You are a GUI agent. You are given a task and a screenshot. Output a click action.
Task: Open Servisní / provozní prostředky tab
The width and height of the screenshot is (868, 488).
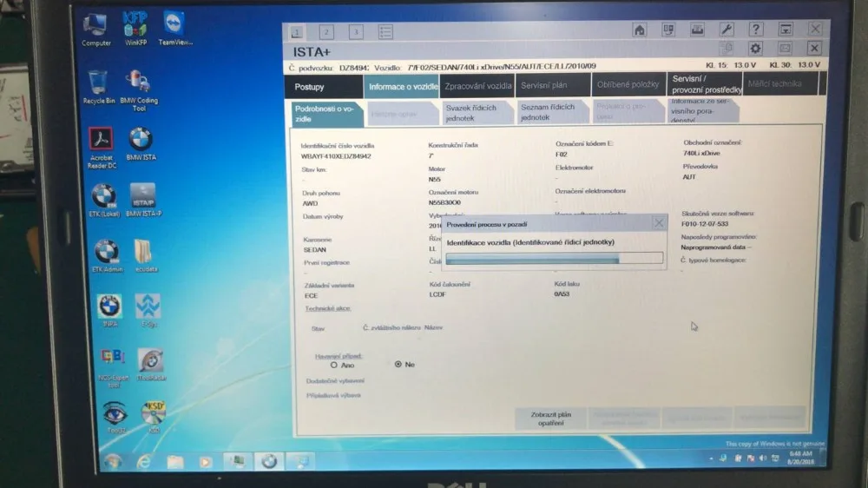[x=705, y=84]
